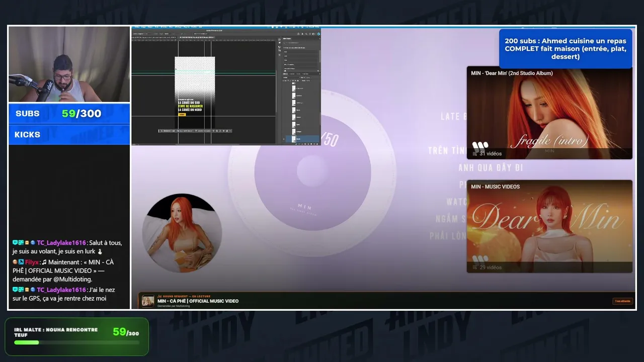The width and height of the screenshot is (644, 362).
Task: Open the Layers tab in Photoshop's panel
Action: click(286, 74)
